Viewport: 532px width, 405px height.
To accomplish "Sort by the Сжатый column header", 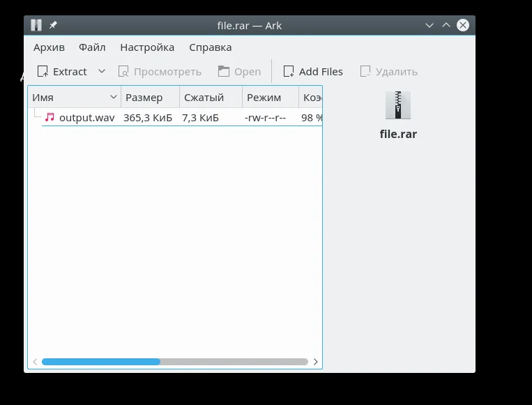I will coord(211,98).
